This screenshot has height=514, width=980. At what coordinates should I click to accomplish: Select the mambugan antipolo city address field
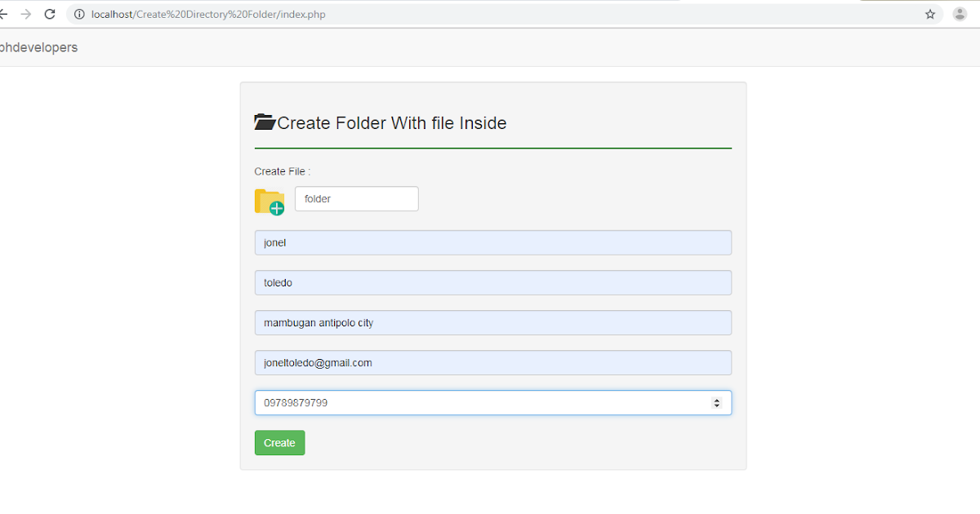point(492,322)
